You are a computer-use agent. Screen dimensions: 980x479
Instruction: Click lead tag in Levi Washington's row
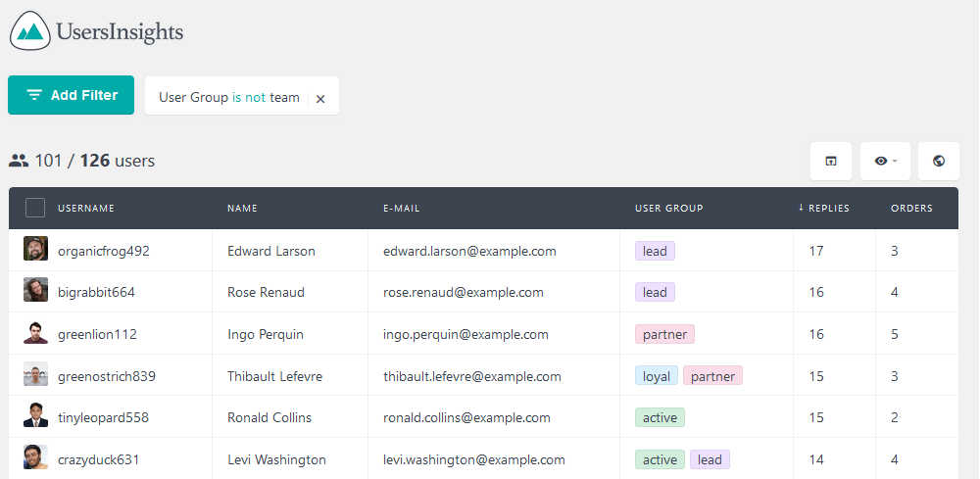(x=710, y=459)
